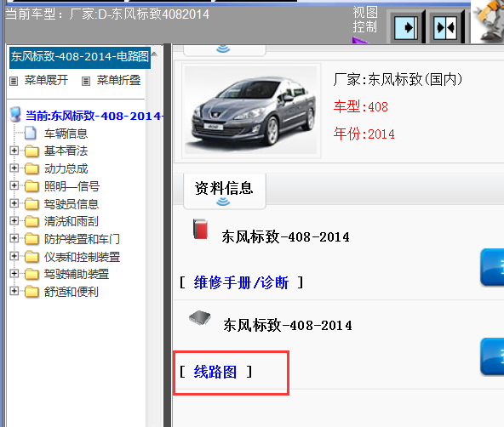The width and height of the screenshot is (504, 427).
Task: Expand the 照明—信号 tree node
Action: click(x=14, y=185)
